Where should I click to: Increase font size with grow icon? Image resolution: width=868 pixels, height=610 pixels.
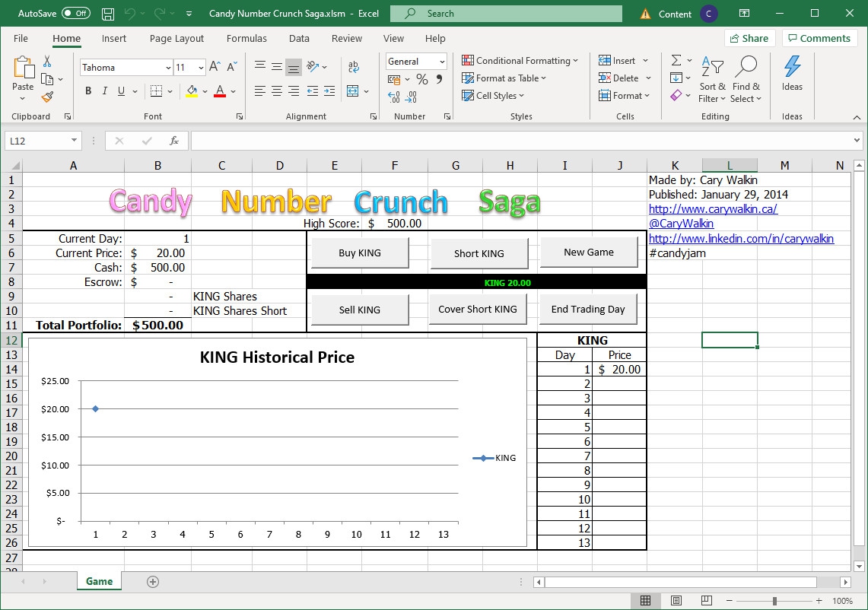coord(215,67)
